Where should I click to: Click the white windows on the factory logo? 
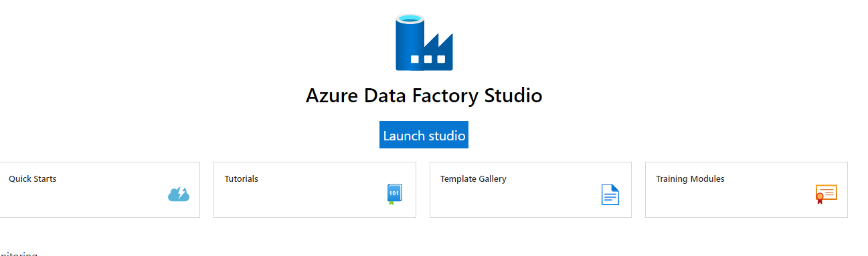[x=428, y=59]
